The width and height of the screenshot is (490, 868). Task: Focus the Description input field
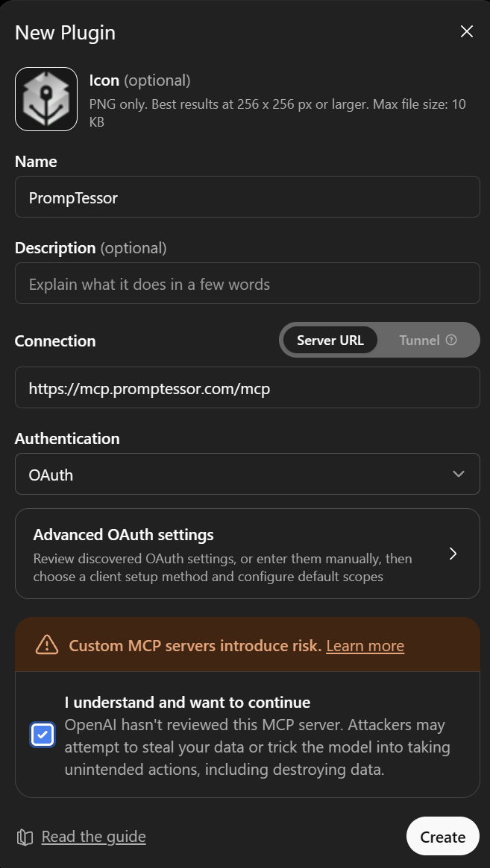[x=247, y=283]
